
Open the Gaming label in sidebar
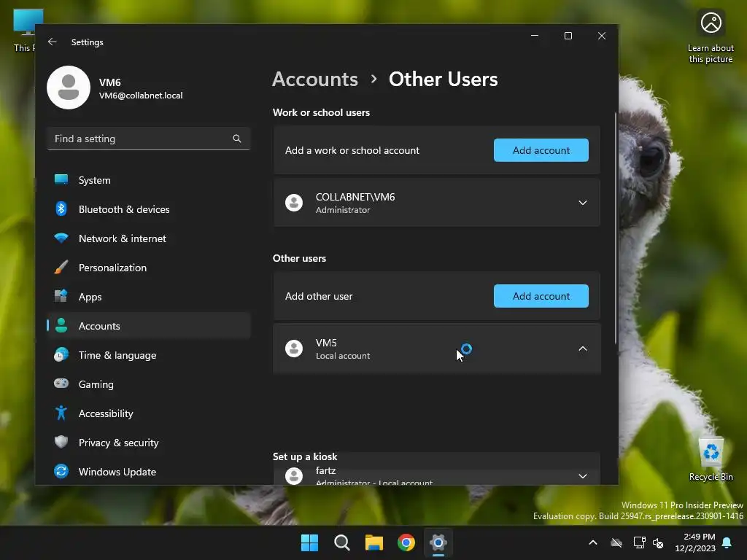pos(96,384)
